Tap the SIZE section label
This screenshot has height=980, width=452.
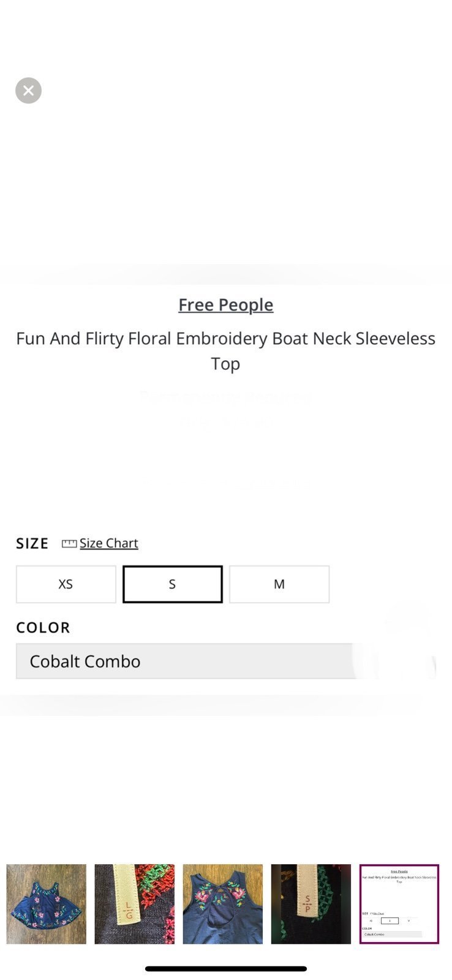tap(32, 543)
